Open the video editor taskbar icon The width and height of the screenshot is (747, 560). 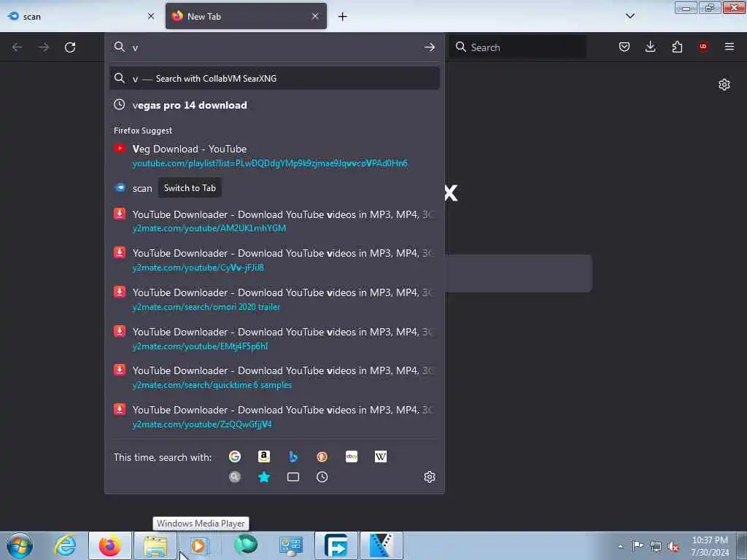tap(381, 545)
